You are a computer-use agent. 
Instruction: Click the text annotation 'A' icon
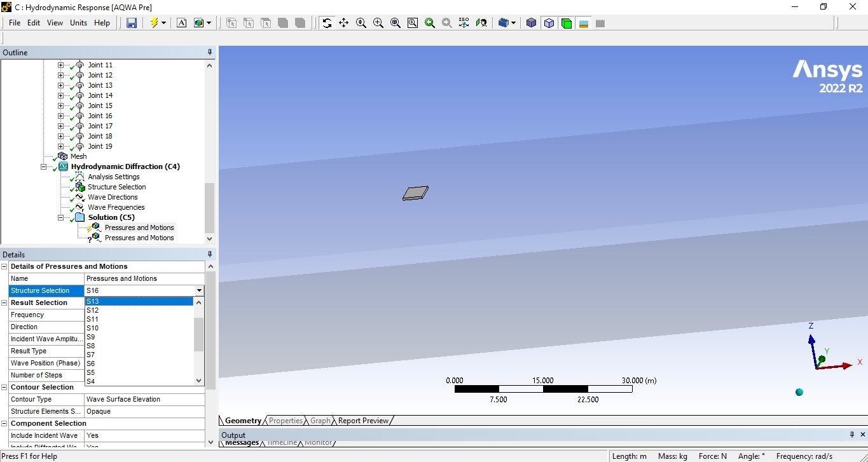[182, 23]
